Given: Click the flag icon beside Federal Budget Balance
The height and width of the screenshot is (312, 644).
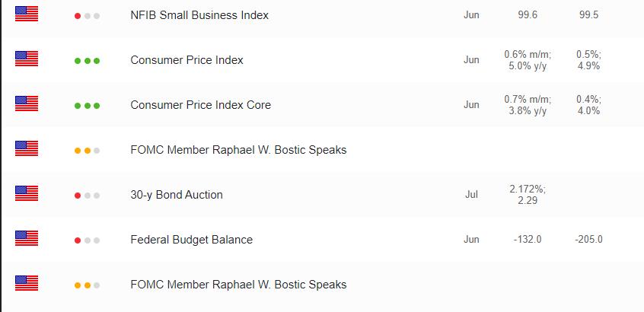Looking at the screenshot, I should [x=27, y=238].
